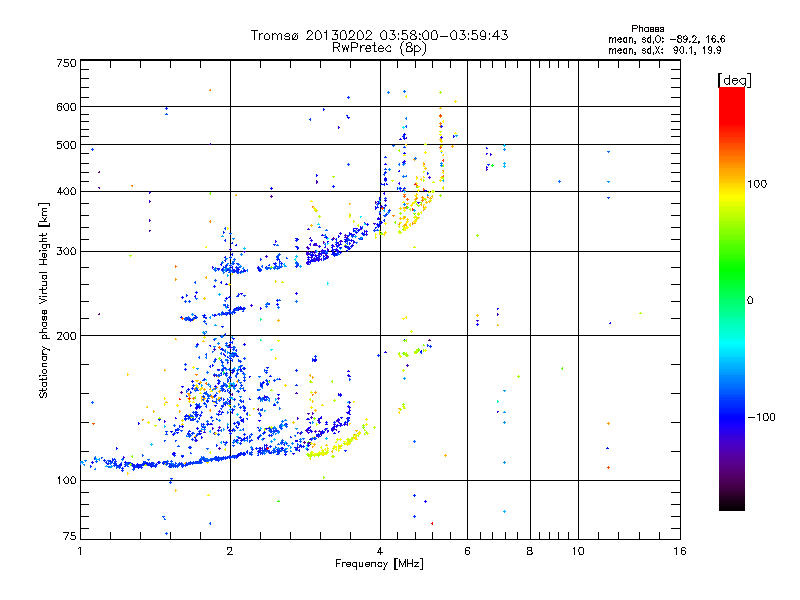
Task: Click the colorbar tick label '100'
Action: click(x=757, y=184)
